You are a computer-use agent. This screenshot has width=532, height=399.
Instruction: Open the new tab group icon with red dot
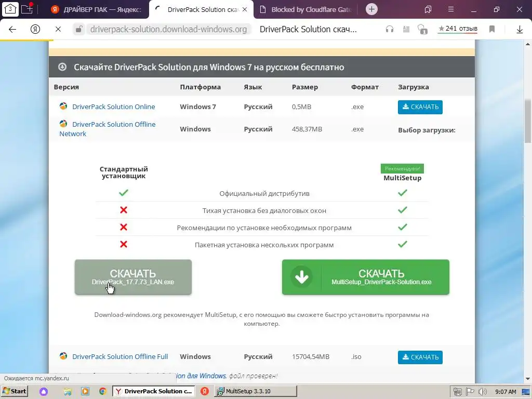pyautogui.click(x=27, y=9)
